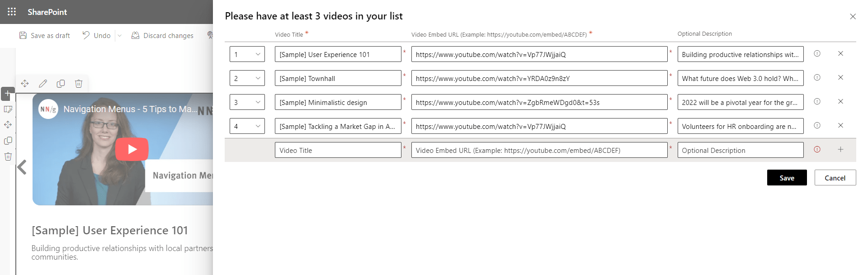Image resolution: width=868 pixels, height=275 pixels.
Task: Click info icon for Townhall row
Action: click(817, 77)
